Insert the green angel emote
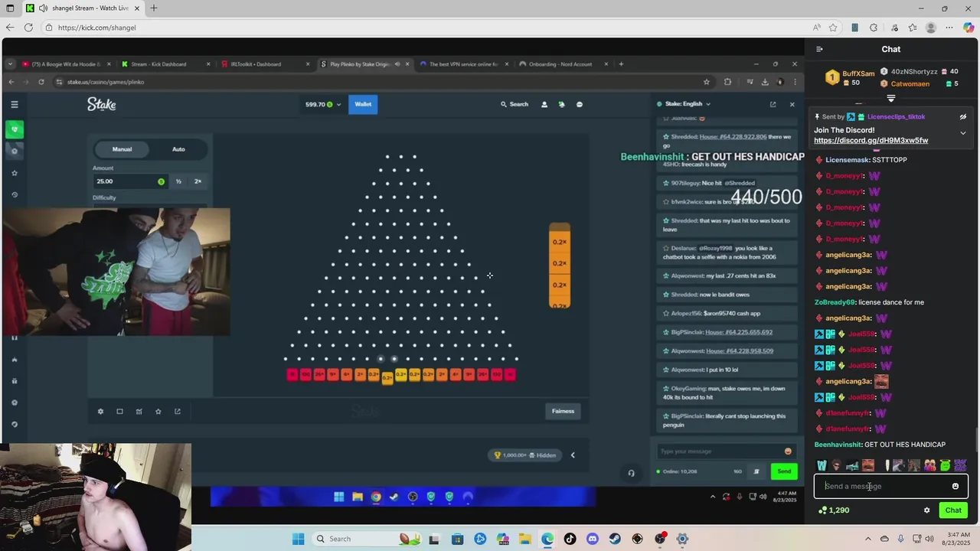Image resolution: width=980 pixels, height=551 pixels. pos(945,465)
